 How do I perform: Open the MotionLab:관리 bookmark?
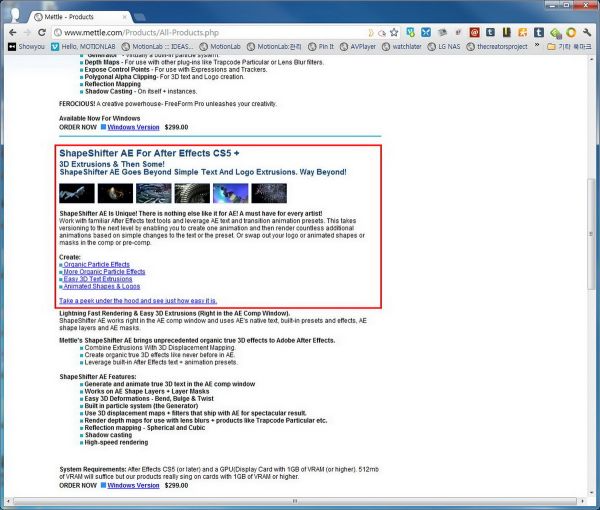274,47
